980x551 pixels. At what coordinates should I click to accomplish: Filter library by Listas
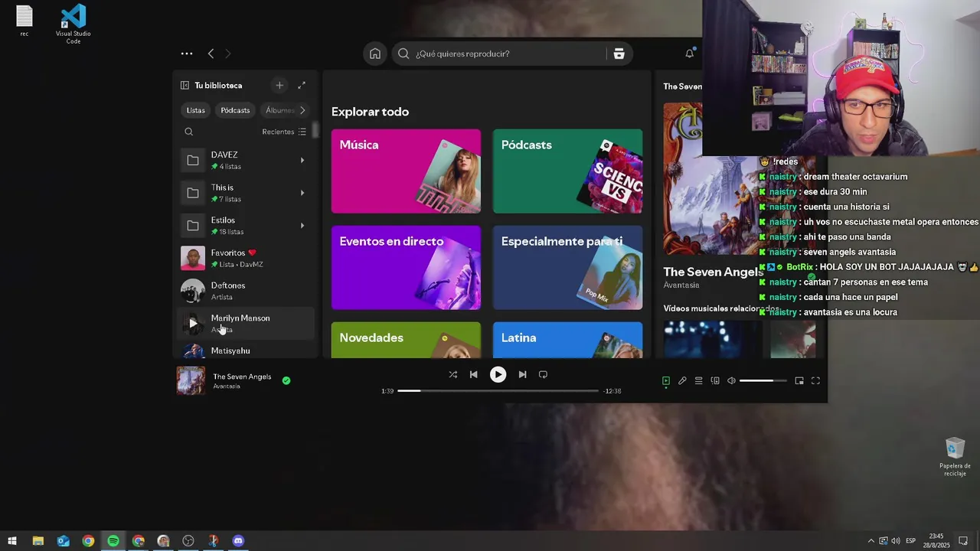[196, 110]
